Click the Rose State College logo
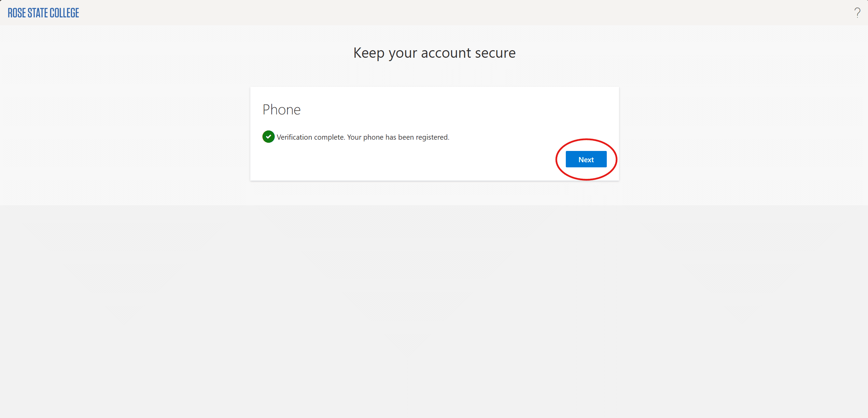Image resolution: width=868 pixels, height=418 pixels. (x=43, y=13)
